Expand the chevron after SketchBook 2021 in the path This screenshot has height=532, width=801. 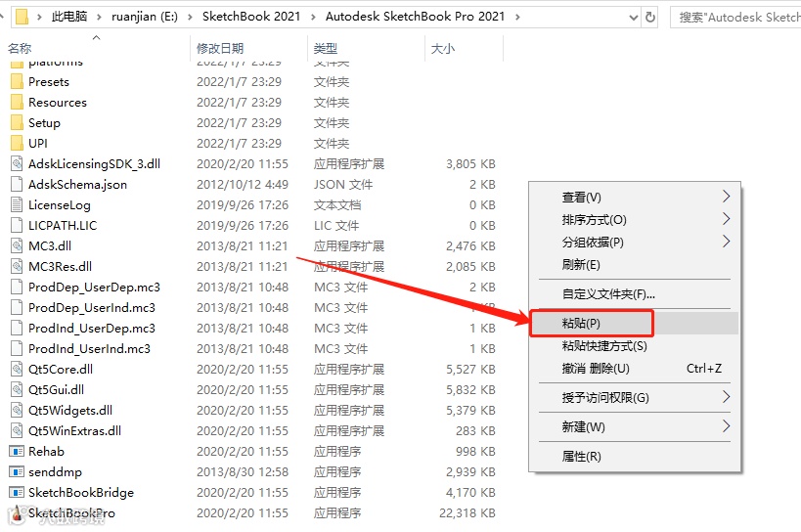pyautogui.click(x=313, y=17)
